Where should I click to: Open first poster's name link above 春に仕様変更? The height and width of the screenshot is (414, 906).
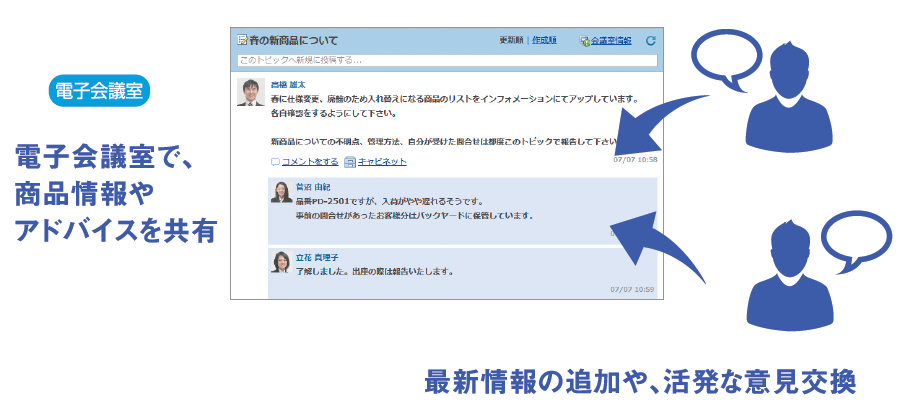tap(288, 85)
